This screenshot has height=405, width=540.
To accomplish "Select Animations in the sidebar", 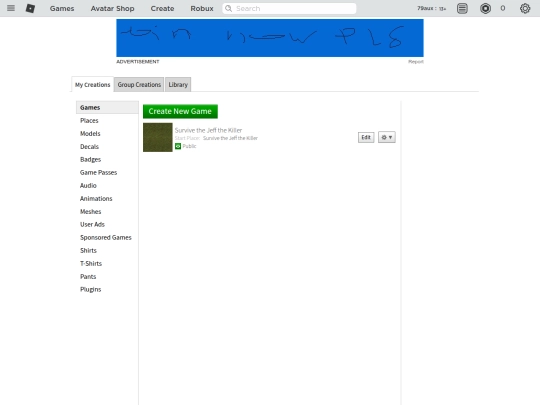I will (96, 199).
